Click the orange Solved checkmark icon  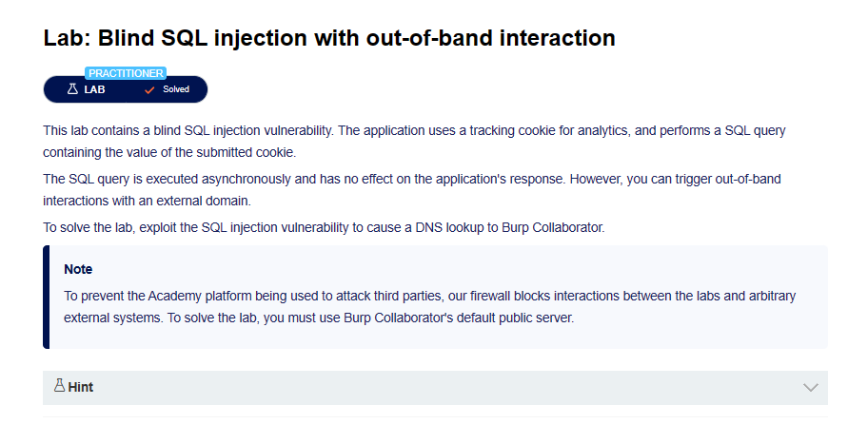[x=148, y=89]
